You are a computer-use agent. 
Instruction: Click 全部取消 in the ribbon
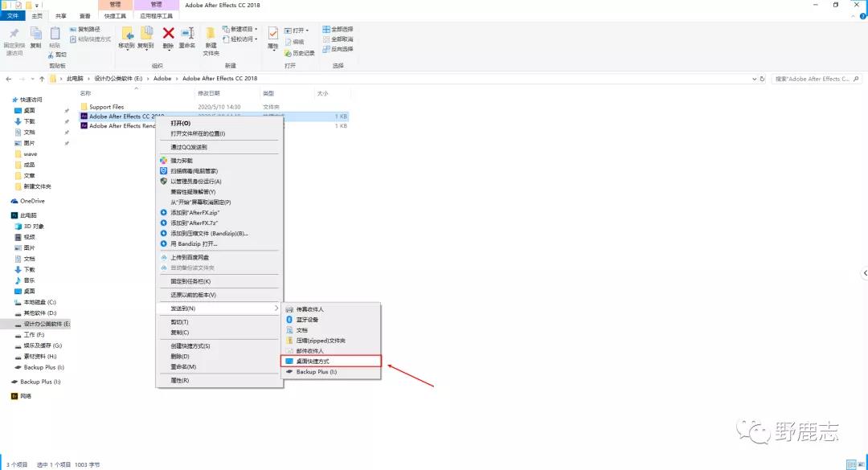click(338, 39)
